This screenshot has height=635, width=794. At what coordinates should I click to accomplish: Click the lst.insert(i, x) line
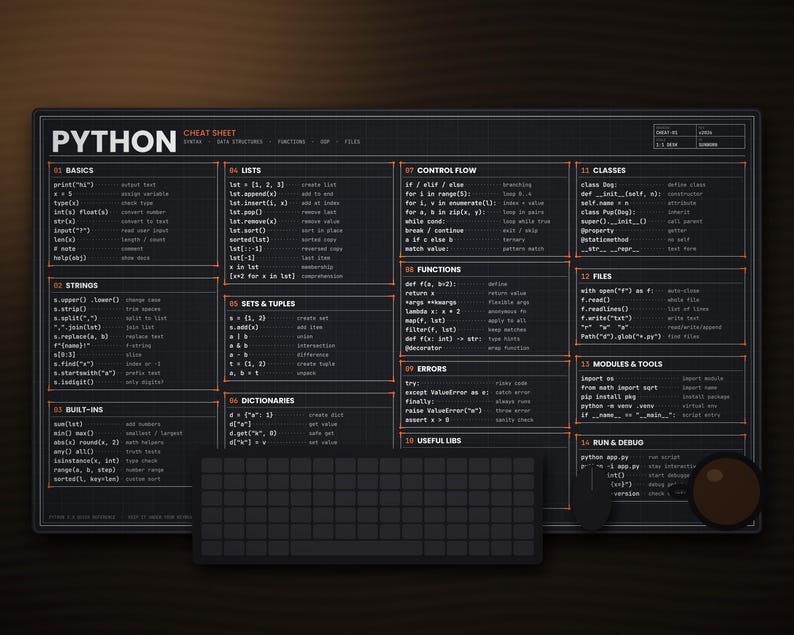[x=258, y=203]
